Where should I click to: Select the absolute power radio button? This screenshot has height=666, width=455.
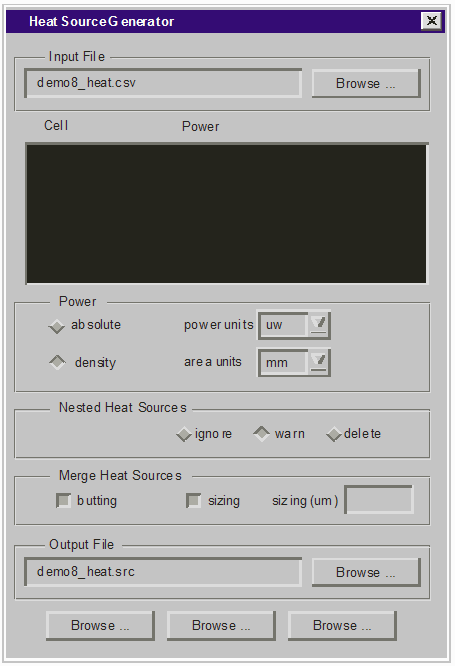[x=57, y=326]
